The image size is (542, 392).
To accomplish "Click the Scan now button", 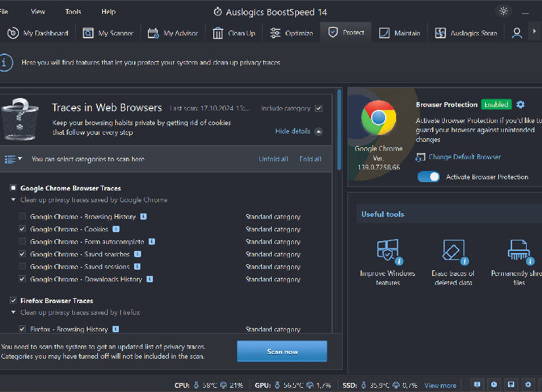I will coord(282,351).
